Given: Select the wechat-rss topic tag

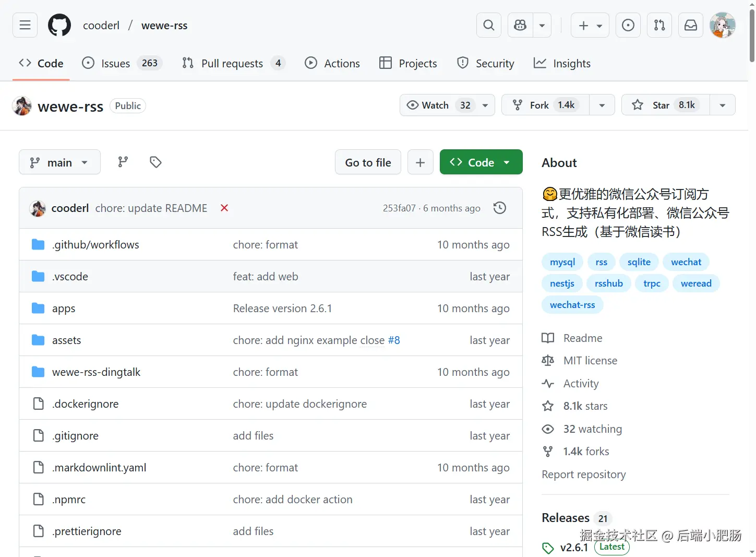Looking at the screenshot, I should 572,305.
